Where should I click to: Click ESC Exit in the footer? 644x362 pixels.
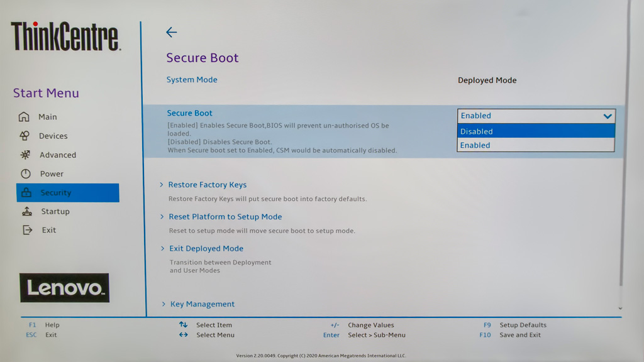click(x=41, y=335)
